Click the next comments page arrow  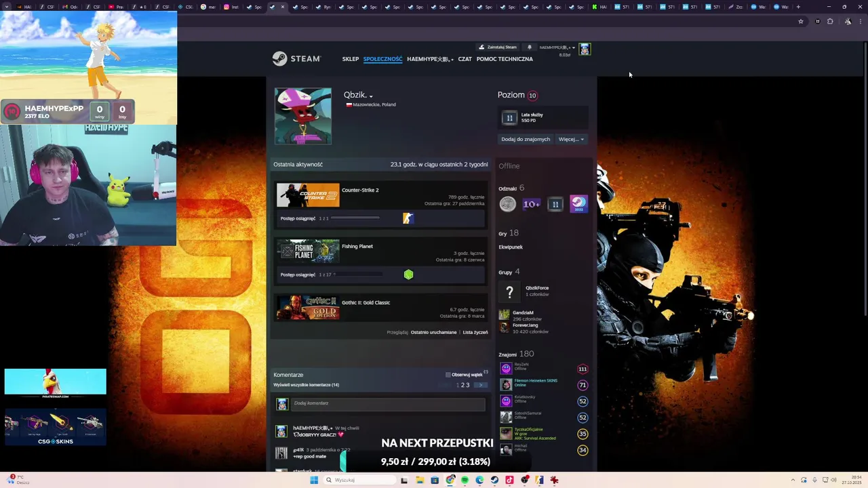click(480, 385)
